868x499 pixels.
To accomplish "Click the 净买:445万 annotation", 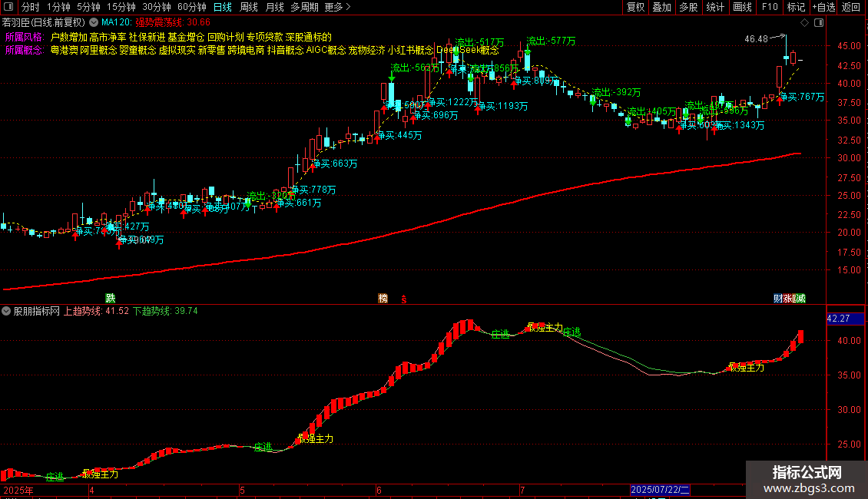I will [x=399, y=135].
